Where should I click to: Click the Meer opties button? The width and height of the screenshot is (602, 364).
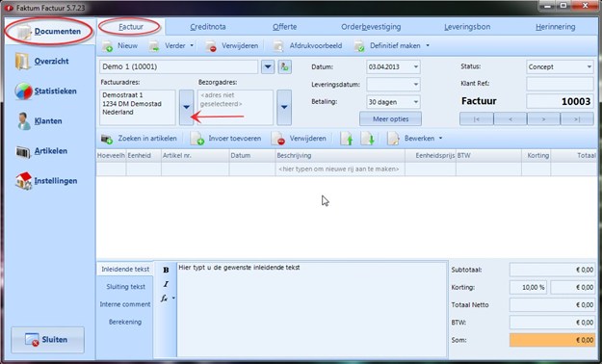pyautogui.click(x=390, y=119)
